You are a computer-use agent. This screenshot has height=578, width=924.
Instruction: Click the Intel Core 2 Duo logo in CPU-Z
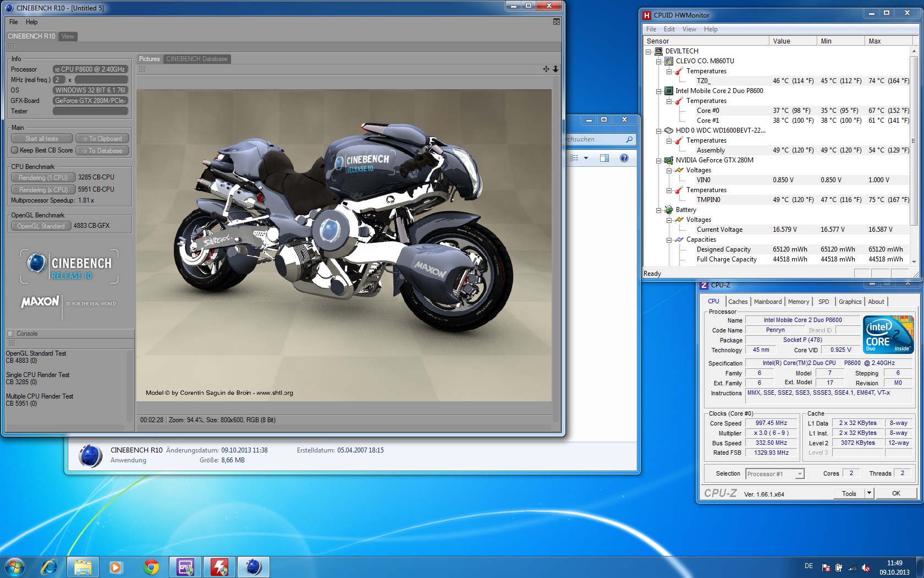tap(888, 334)
